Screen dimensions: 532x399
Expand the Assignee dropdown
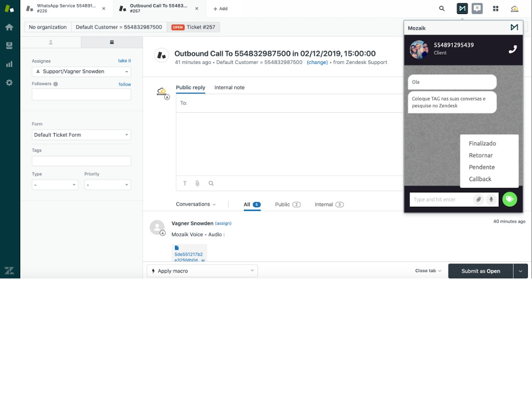click(81, 72)
